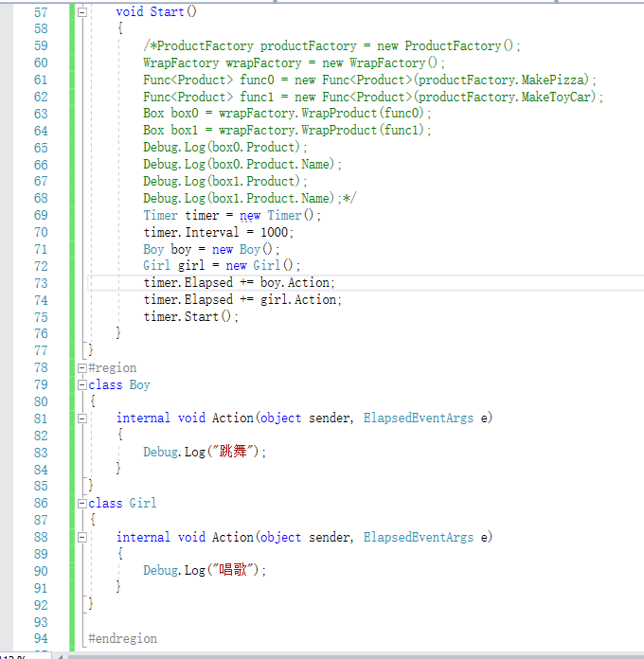644x659 pixels.
Task: Click the horizontal scrollbar left arrow
Action: [61, 656]
